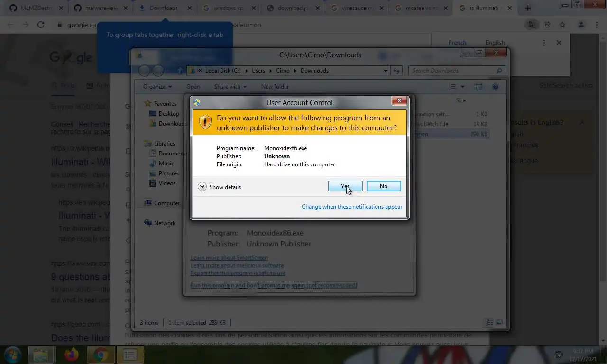Click Chrome back button
607x364 pixels.
tap(10, 25)
